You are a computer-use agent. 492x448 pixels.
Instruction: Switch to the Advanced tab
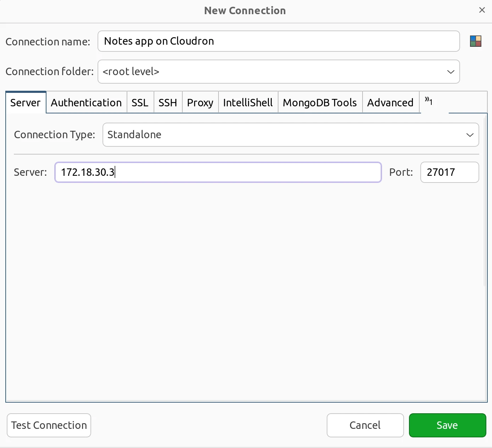[390, 102]
